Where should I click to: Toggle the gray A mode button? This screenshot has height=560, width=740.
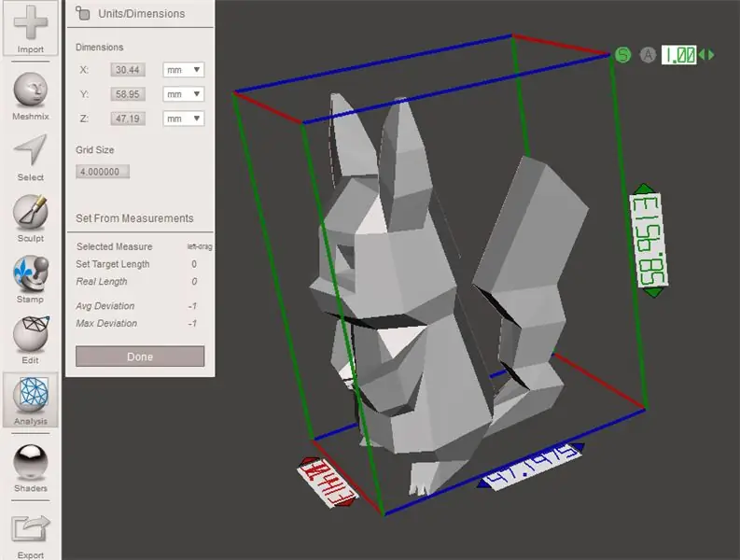pyautogui.click(x=648, y=55)
